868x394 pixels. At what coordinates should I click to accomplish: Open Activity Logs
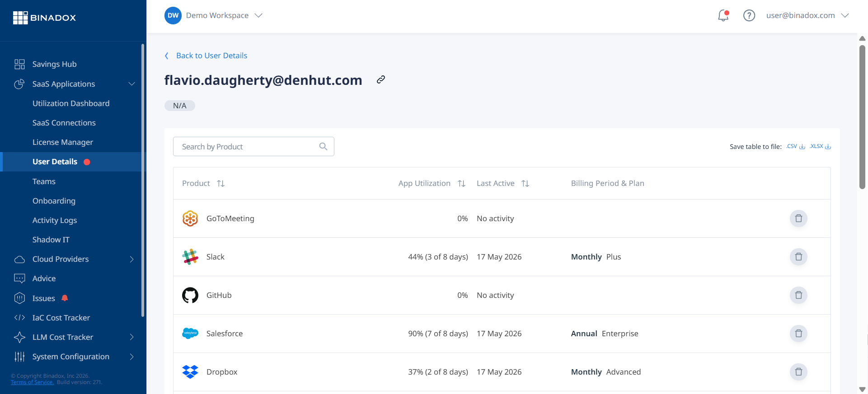pyautogui.click(x=55, y=220)
